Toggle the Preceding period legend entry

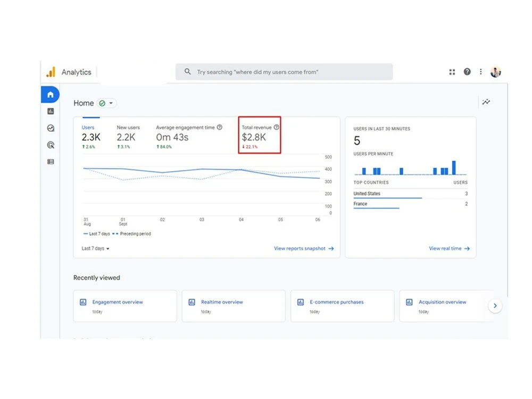[131, 234]
